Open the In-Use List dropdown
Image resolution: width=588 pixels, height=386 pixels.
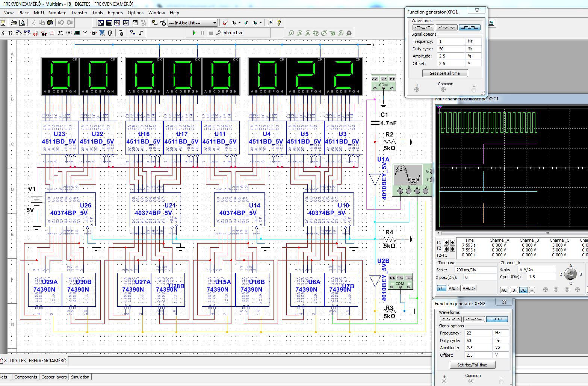(215, 23)
